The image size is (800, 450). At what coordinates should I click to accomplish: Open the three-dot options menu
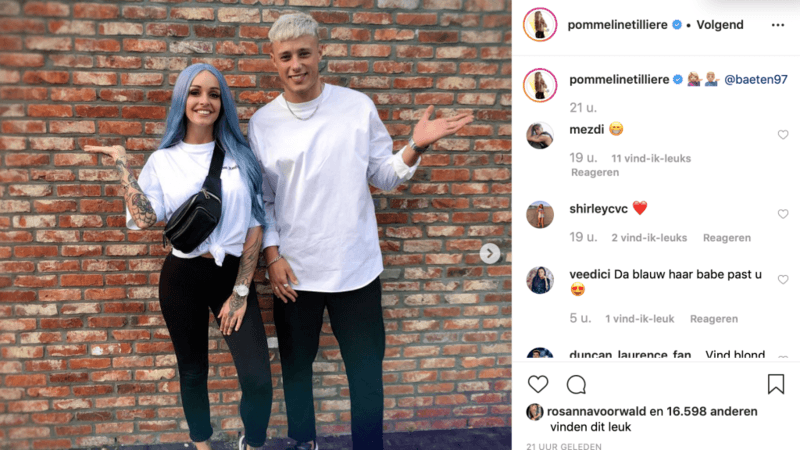(x=778, y=25)
